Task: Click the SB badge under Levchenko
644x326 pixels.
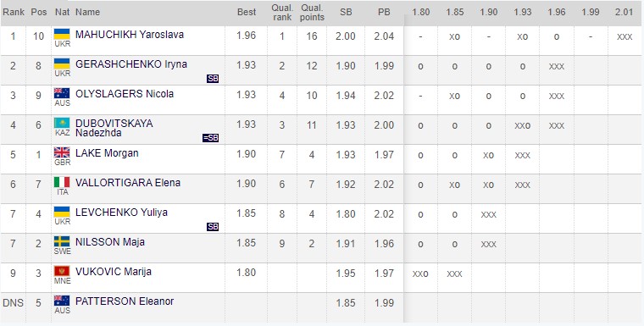Action: click(x=213, y=227)
